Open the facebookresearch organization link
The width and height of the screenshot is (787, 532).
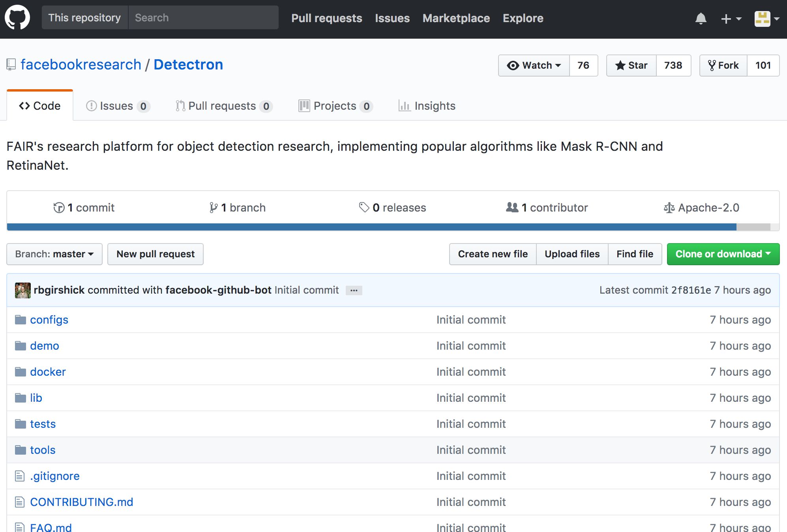[81, 65]
